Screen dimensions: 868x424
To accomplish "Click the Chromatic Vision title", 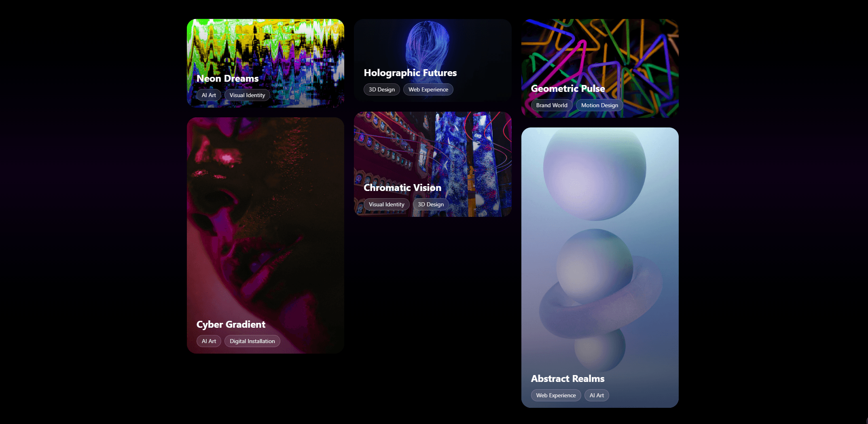I will (402, 188).
